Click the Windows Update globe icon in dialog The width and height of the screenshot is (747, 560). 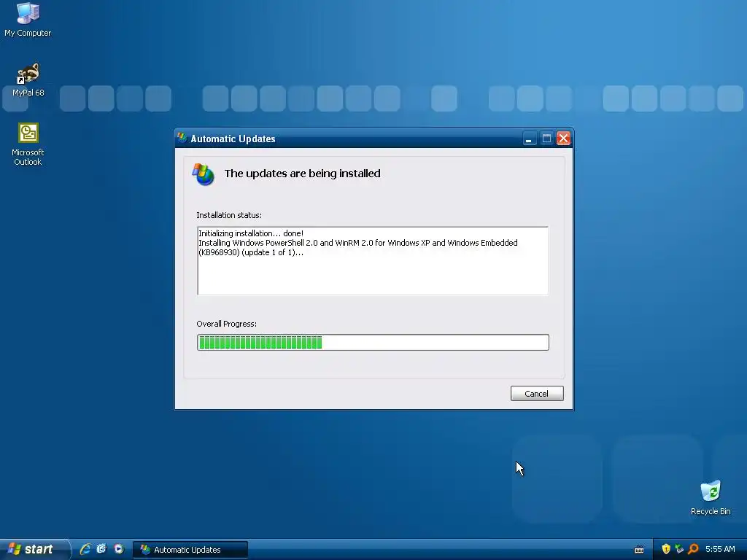[x=204, y=174]
